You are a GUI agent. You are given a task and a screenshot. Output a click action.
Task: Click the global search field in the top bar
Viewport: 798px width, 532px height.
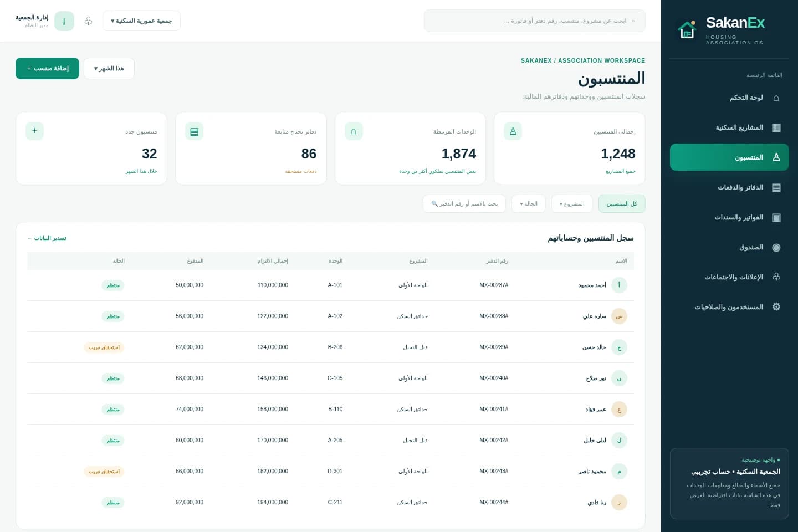[535, 21]
